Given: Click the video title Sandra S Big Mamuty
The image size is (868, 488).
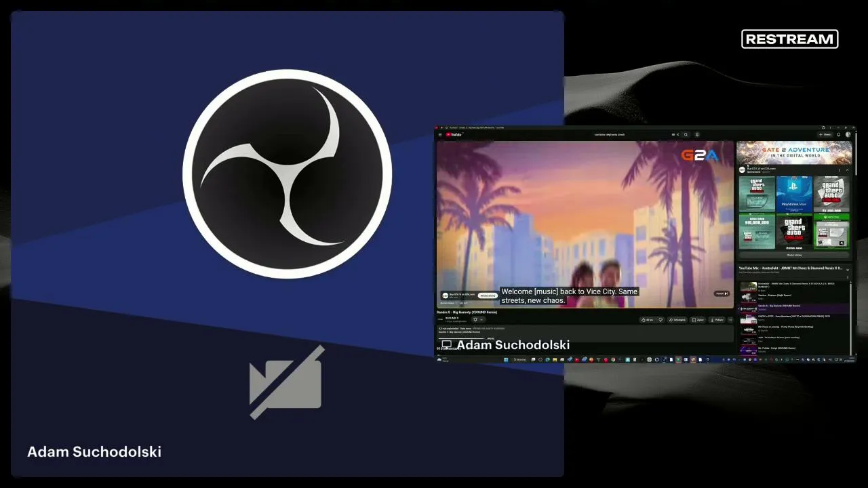Looking at the screenshot, I should click(x=467, y=312).
